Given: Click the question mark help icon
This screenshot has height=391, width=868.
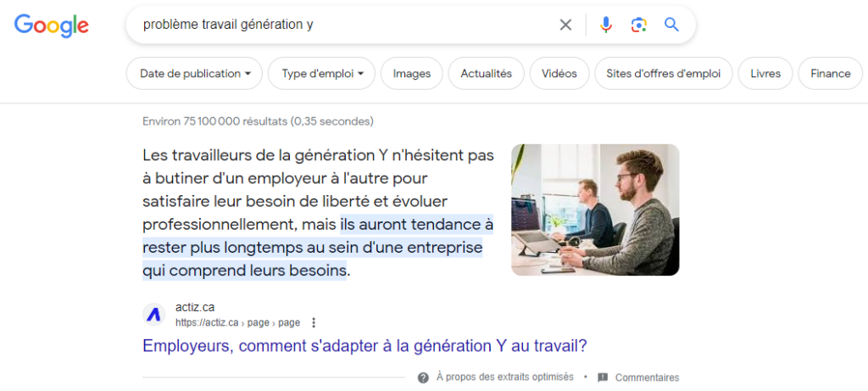Looking at the screenshot, I should coord(423,377).
